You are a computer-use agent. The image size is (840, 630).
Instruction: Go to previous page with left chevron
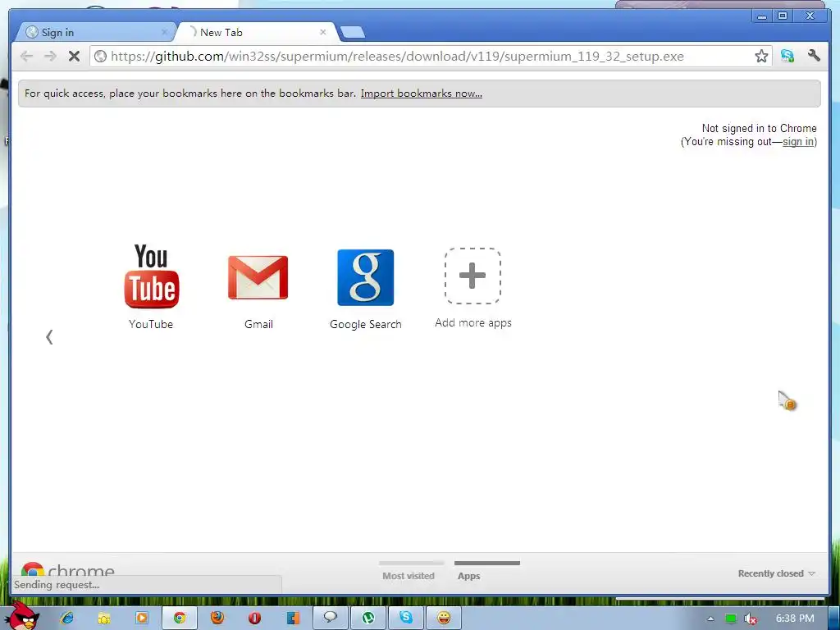pos(49,337)
